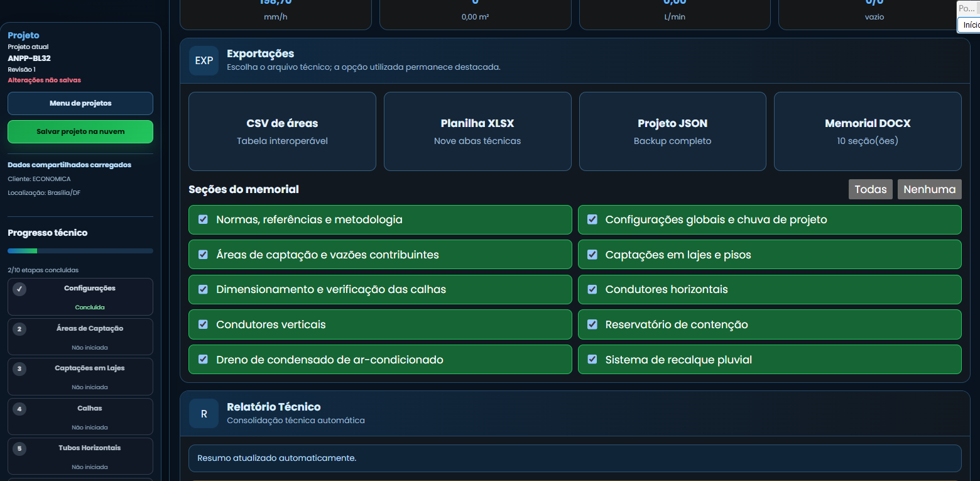Toggle Captações em lajes e pisos checkbox
The height and width of the screenshot is (481, 980).
click(592, 255)
